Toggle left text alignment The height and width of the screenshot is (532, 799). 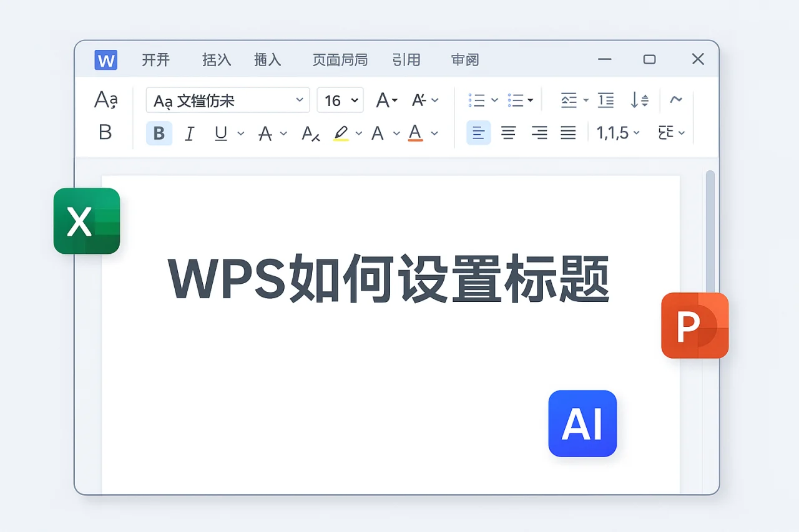tap(478, 133)
